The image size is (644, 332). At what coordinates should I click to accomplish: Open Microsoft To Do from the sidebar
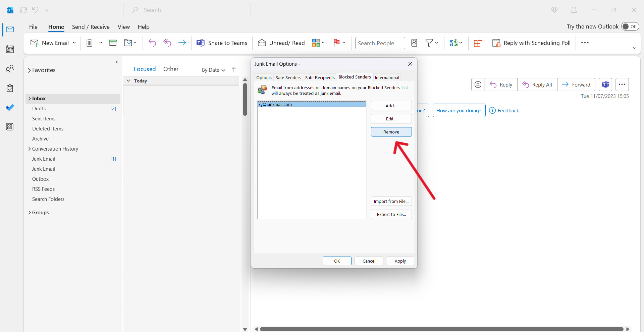point(10,107)
